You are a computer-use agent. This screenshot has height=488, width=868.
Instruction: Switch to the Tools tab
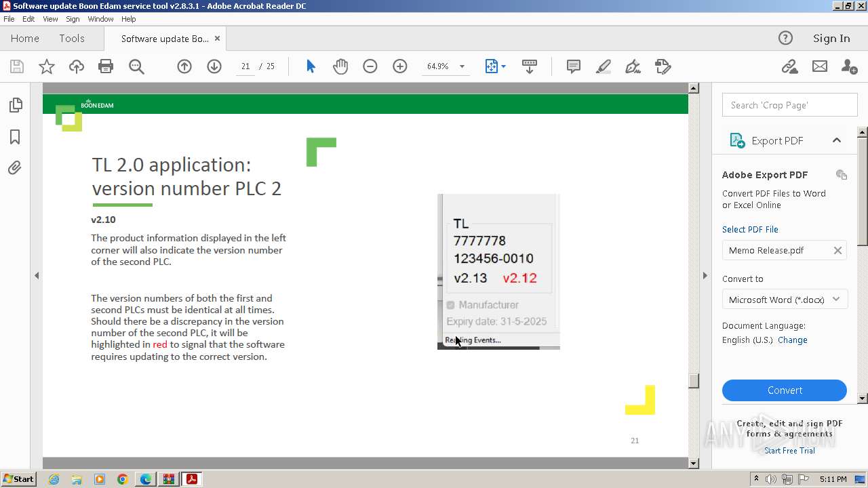point(72,39)
